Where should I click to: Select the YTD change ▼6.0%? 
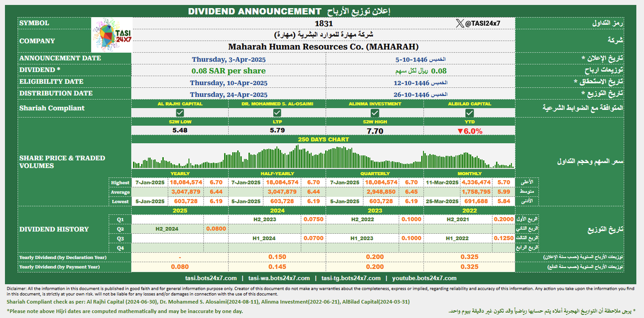click(x=470, y=130)
